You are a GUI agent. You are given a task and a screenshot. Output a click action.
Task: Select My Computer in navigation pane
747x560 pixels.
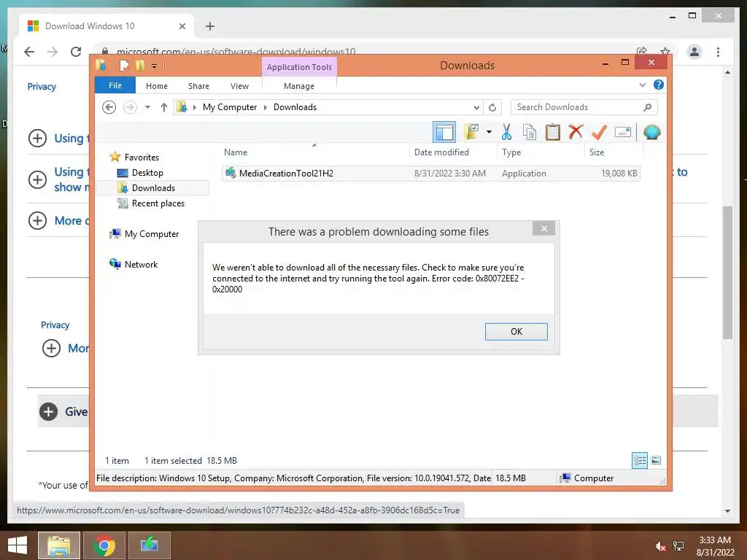point(152,234)
